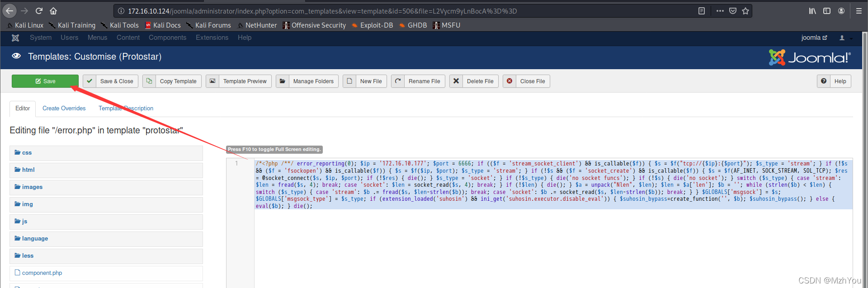
Task: Click the Pocket save icon
Action: point(733,11)
